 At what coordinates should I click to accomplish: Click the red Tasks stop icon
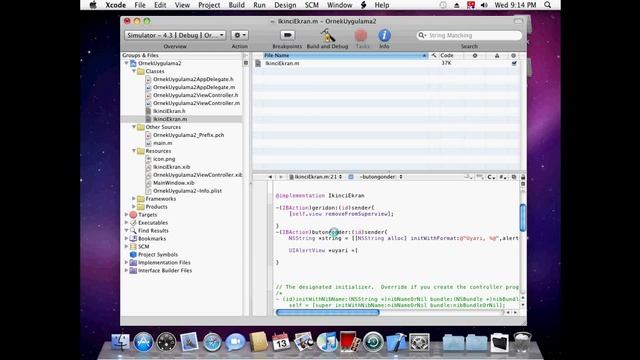[361, 36]
